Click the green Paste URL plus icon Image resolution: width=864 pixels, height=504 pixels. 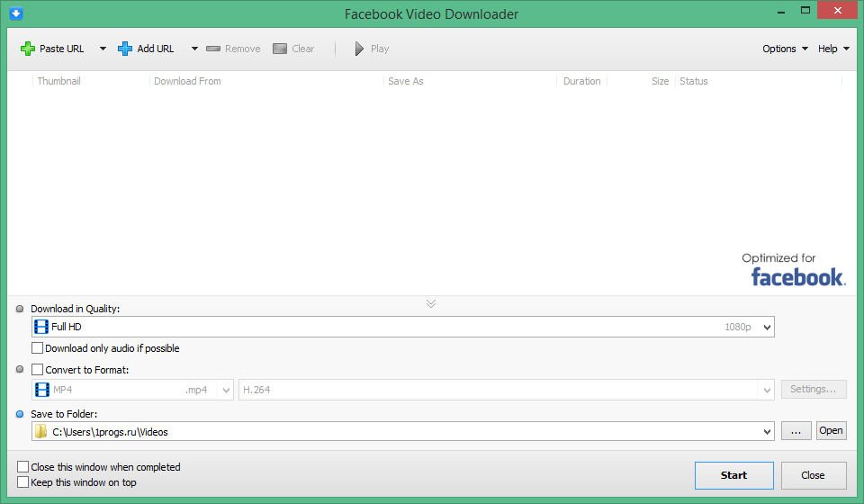click(x=28, y=49)
